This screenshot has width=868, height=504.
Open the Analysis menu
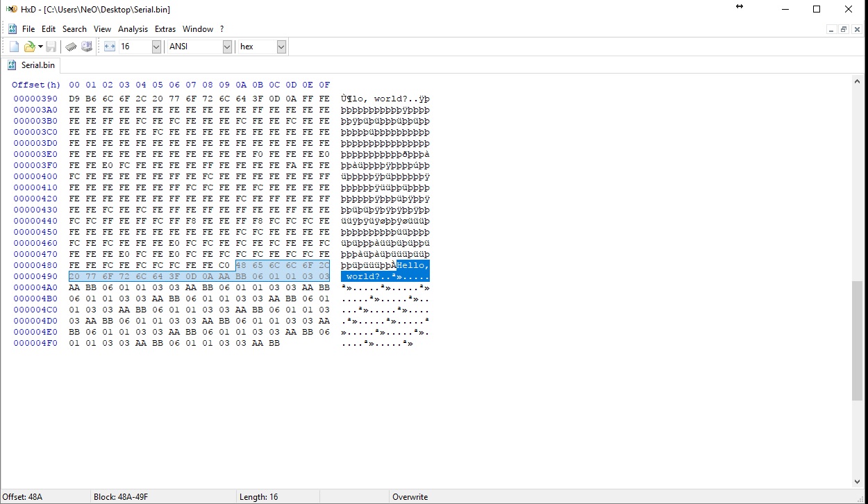click(x=133, y=29)
